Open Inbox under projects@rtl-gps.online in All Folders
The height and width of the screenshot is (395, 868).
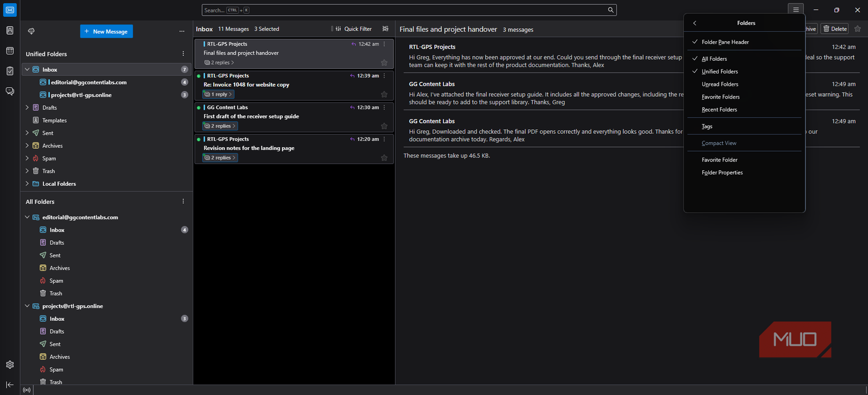click(106, 319)
